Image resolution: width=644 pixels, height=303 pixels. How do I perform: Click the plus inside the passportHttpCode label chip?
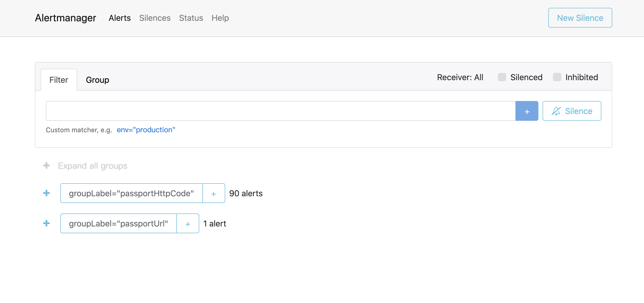click(214, 193)
